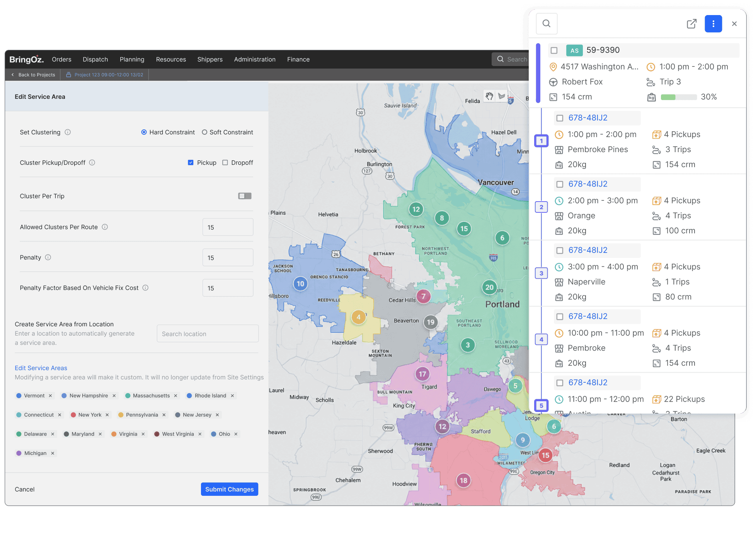
Task: Go Back to Projects
Action: [x=33, y=75]
